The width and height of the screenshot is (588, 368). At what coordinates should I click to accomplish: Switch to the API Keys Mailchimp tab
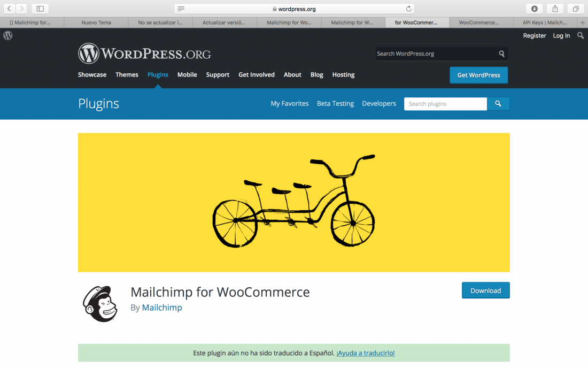(x=545, y=22)
